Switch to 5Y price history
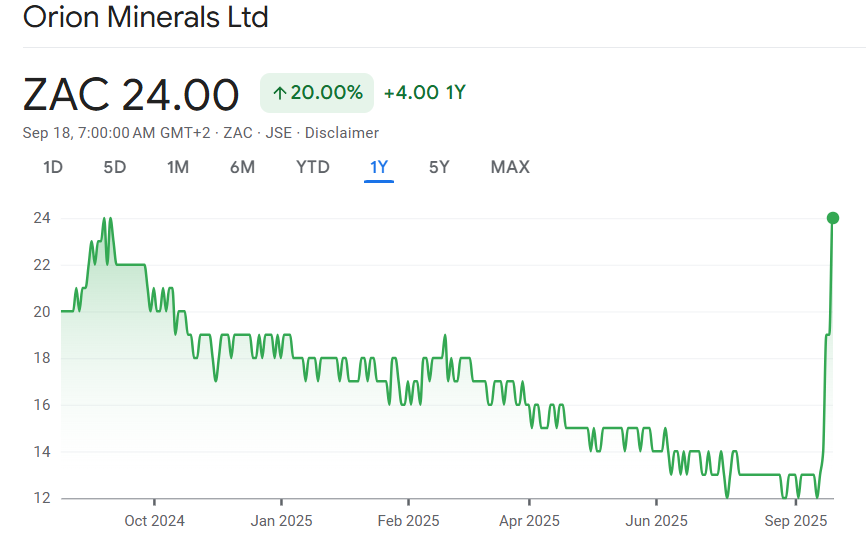This screenshot has width=866, height=543. (x=439, y=167)
